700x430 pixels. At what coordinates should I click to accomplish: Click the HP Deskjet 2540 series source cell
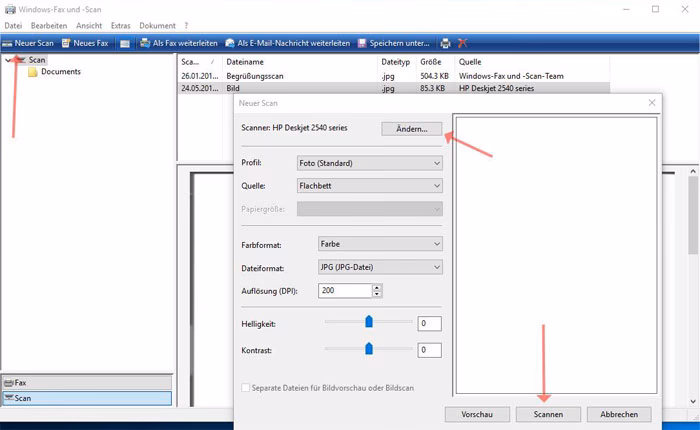[496, 88]
